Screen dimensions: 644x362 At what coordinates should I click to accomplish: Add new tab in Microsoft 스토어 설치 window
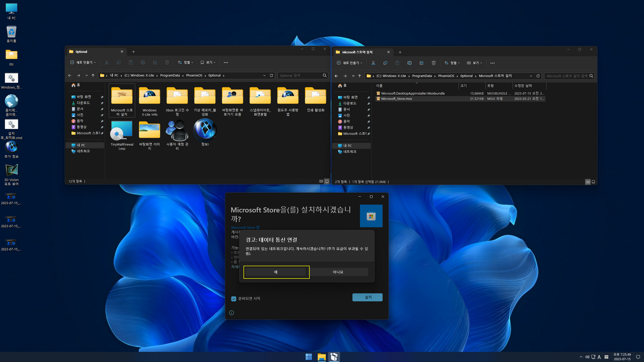point(400,52)
